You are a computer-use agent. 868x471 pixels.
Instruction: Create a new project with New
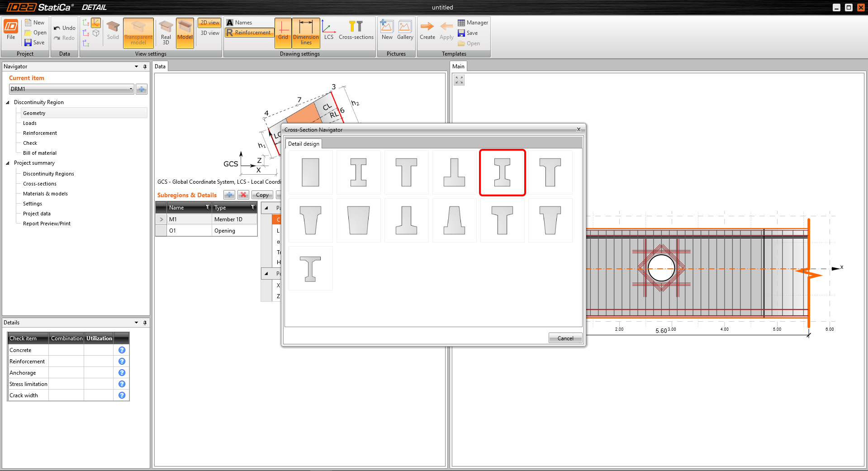[34, 23]
